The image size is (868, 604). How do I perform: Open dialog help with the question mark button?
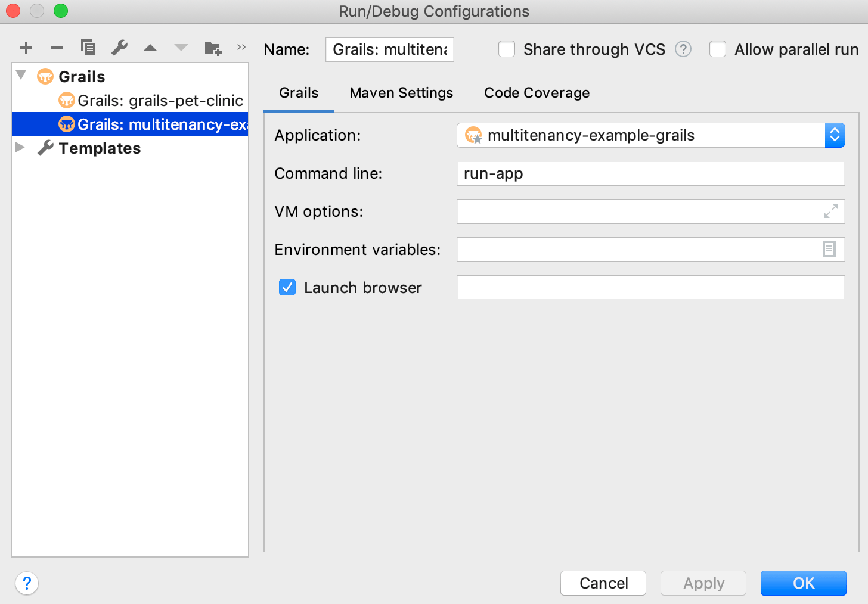click(x=27, y=583)
